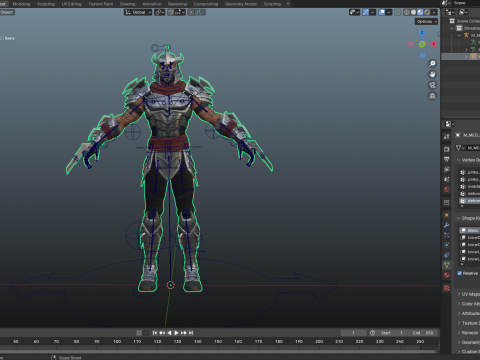Play the animation in reverse
480x360 pixels.
coord(169,333)
